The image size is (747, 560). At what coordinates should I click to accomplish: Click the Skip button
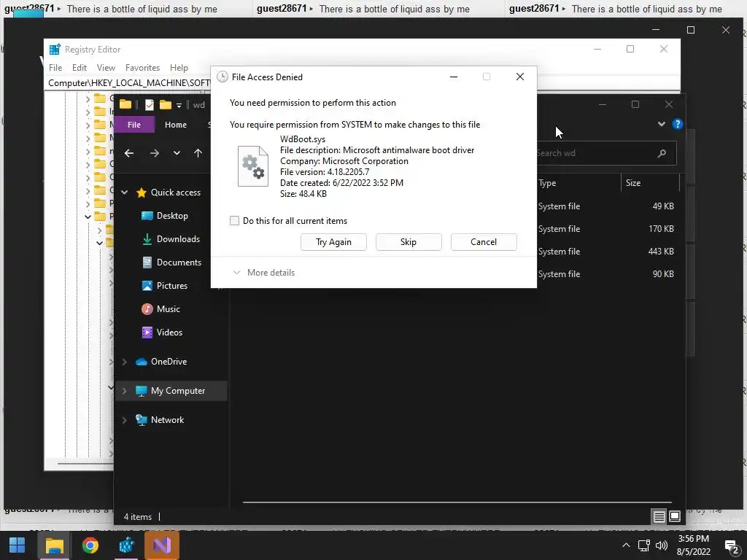[x=409, y=242]
